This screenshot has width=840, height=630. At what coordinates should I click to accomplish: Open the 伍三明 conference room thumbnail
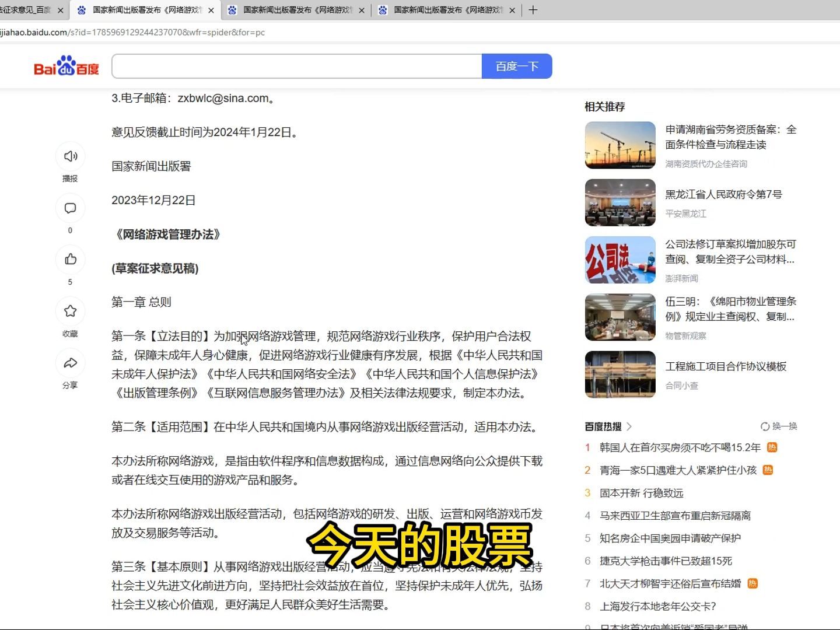click(620, 317)
